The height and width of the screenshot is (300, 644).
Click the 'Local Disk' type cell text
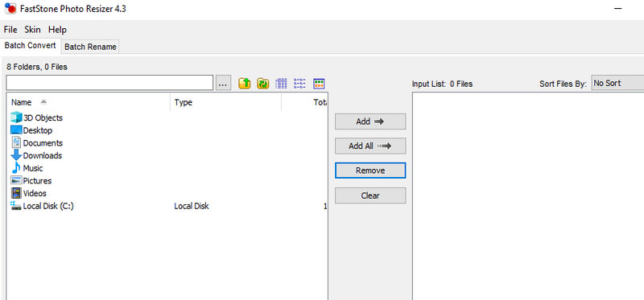pos(192,206)
